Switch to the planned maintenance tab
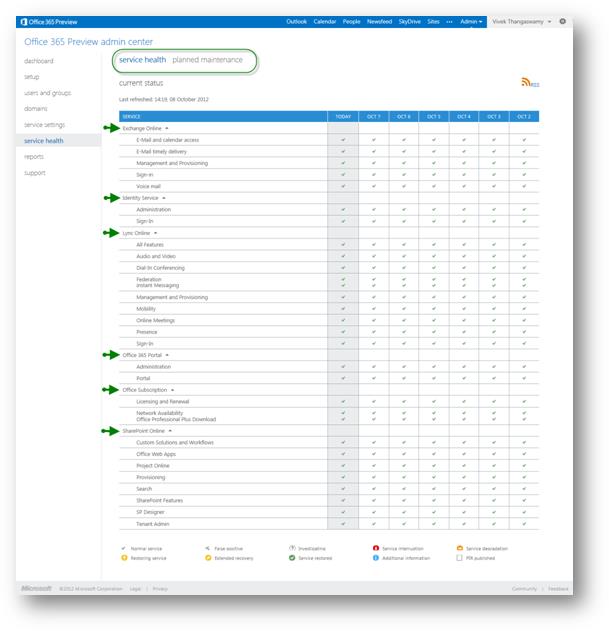Screen dimensions: 609x631 click(x=207, y=60)
